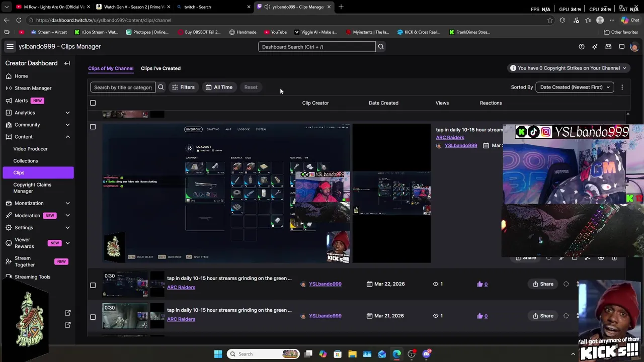The image size is (644, 362).
Task: Refresh the browser page
Action: tap(19, 20)
